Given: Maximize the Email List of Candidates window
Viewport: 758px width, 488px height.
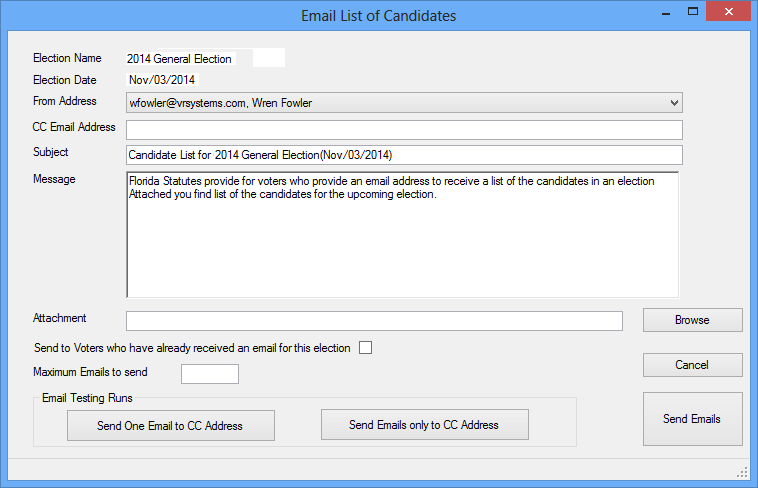Looking at the screenshot, I should point(693,12).
